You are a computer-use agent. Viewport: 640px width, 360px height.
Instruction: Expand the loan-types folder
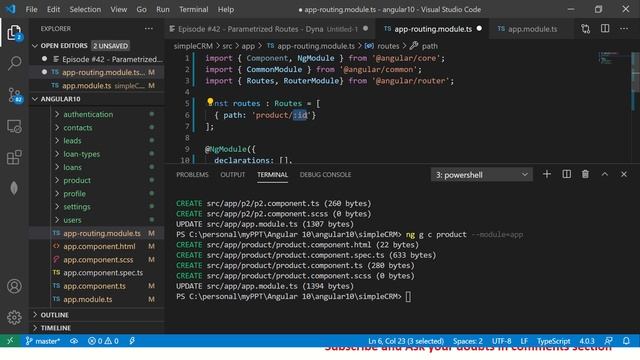click(x=81, y=154)
